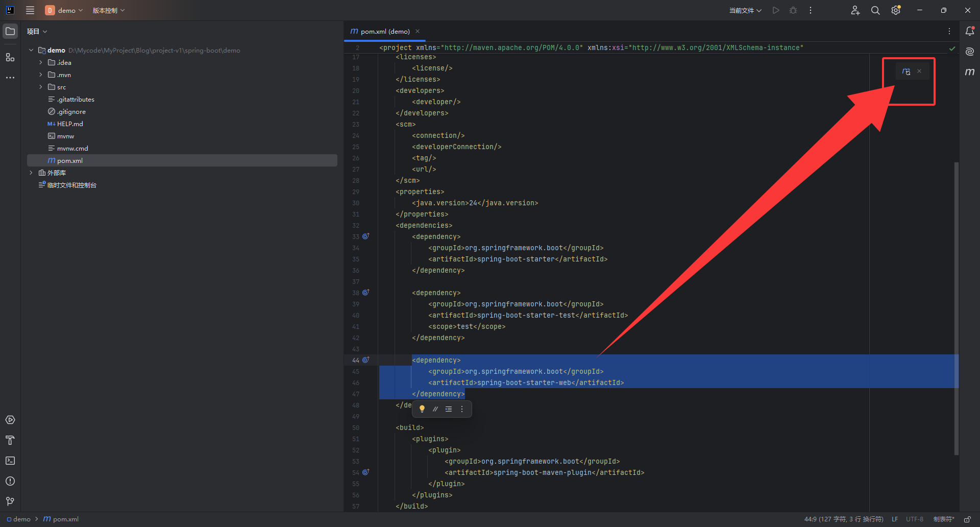Click the Maven reload changes icon

tap(906, 71)
